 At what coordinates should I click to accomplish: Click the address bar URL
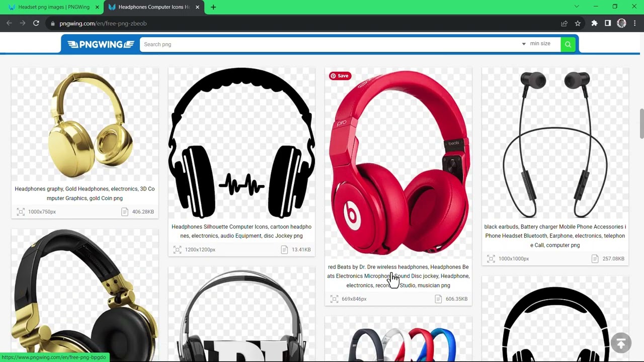click(103, 24)
